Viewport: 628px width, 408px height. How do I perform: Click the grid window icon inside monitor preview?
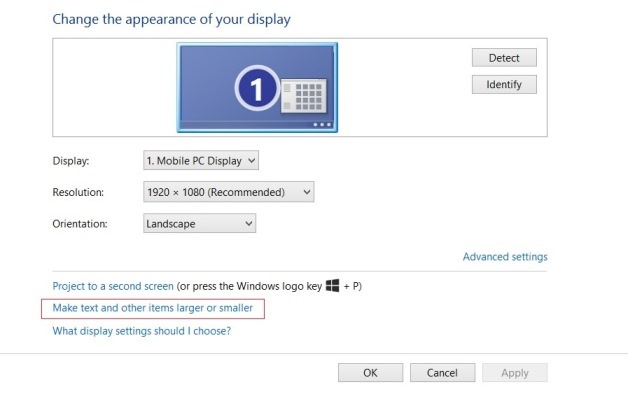(301, 97)
